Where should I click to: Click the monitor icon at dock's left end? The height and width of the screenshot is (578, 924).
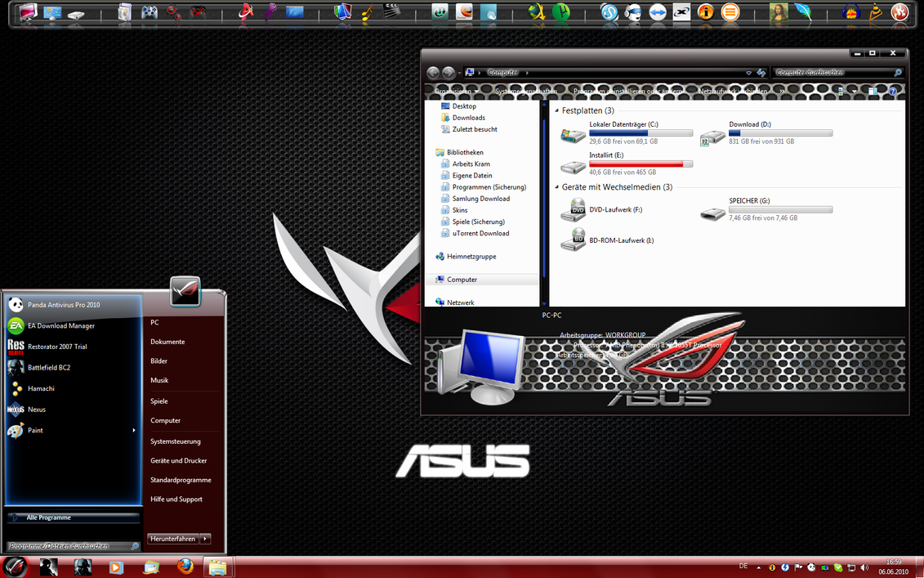(28, 11)
